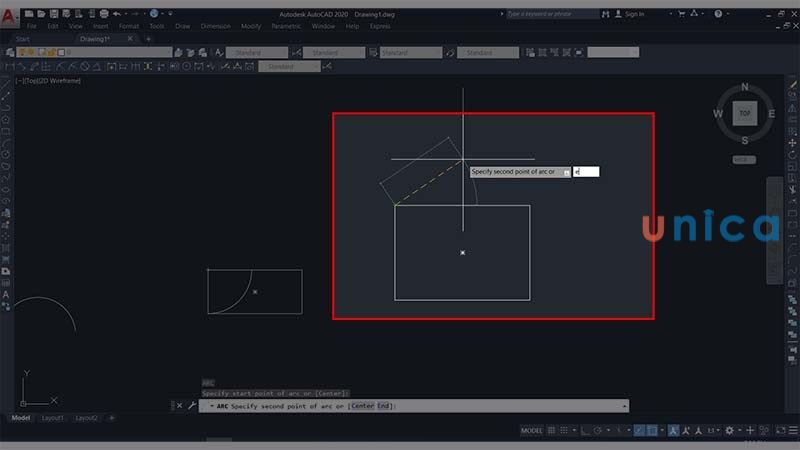Click the TOP face of the ViewCube
800x450 pixels.
[744, 114]
